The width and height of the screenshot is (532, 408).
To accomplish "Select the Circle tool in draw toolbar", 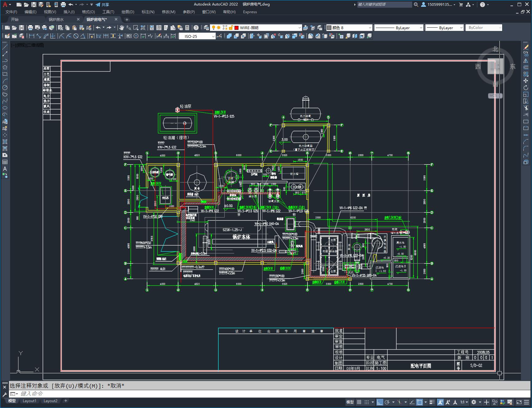I will click(x=5, y=88).
